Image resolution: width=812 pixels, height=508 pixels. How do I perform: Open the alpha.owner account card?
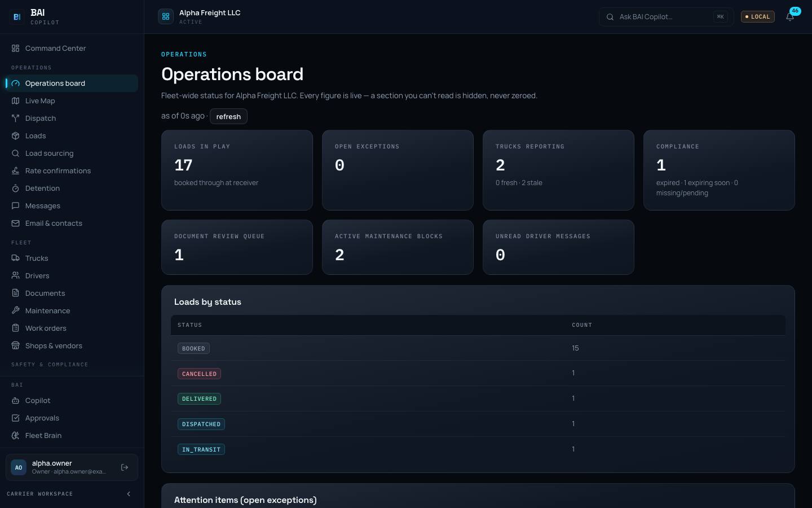pos(72,467)
